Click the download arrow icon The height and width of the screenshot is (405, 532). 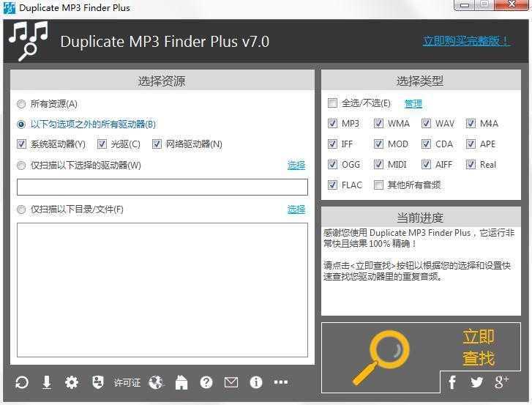coord(47,382)
